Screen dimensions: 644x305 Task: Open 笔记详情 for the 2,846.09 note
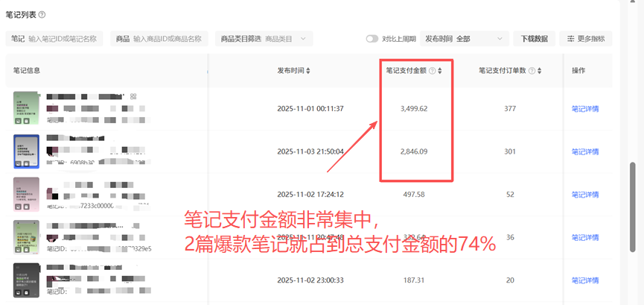tap(585, 152)
